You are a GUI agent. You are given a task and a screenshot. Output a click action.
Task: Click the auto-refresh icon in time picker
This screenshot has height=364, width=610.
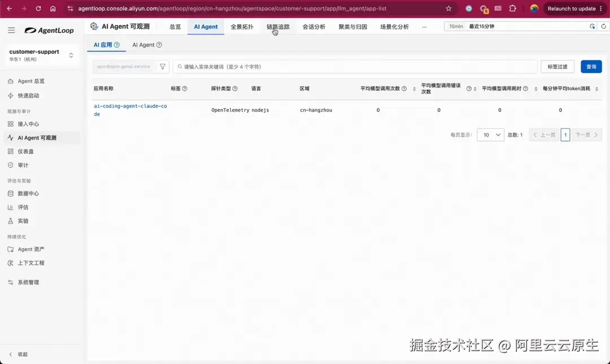coord(592,26)
